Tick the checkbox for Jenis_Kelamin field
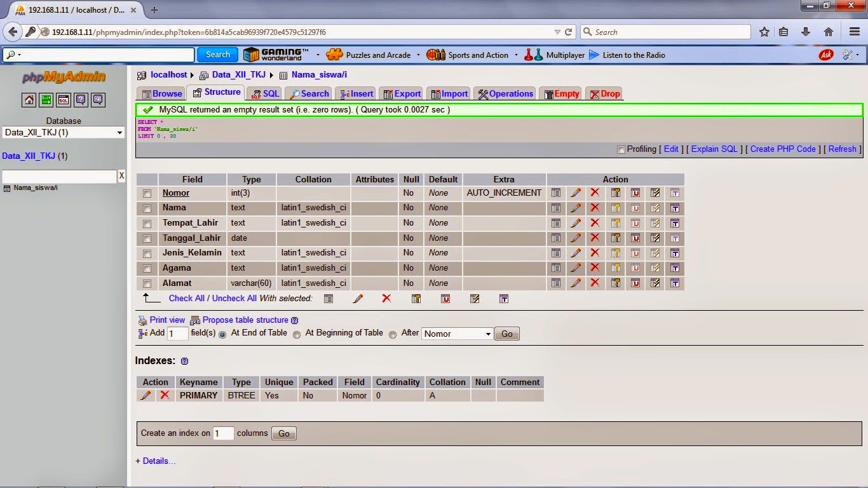This screenshot has height=488, width=868. point(147,254)
